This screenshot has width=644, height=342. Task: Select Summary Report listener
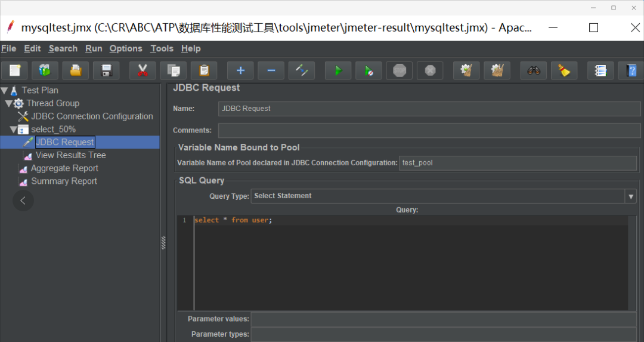(64, 181)
